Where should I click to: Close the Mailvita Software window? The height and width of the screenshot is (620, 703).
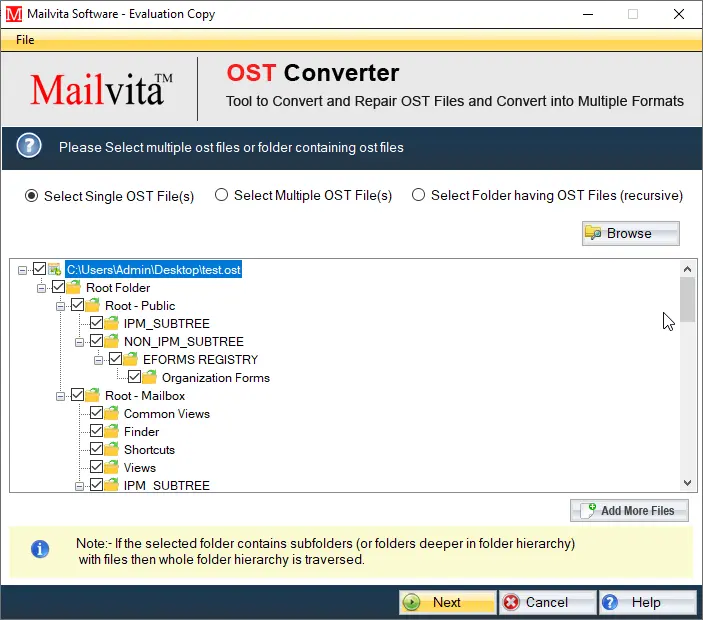tap(679, 14)
